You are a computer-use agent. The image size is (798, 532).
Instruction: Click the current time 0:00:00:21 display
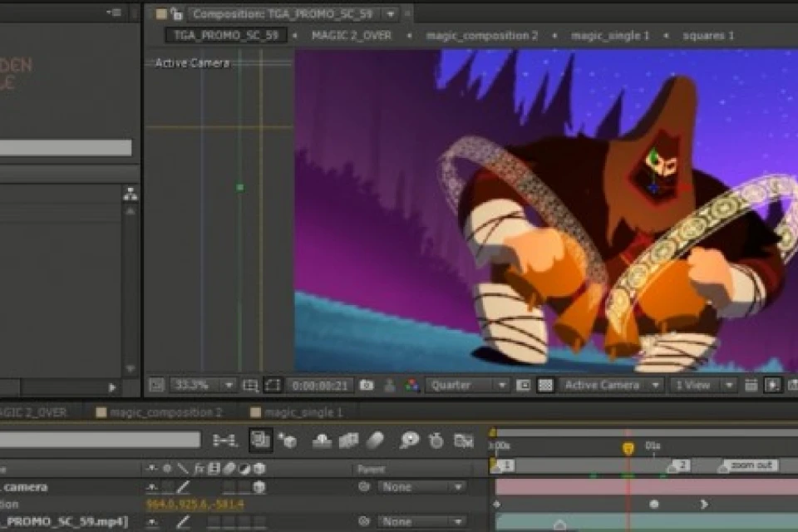coord(320,385)
